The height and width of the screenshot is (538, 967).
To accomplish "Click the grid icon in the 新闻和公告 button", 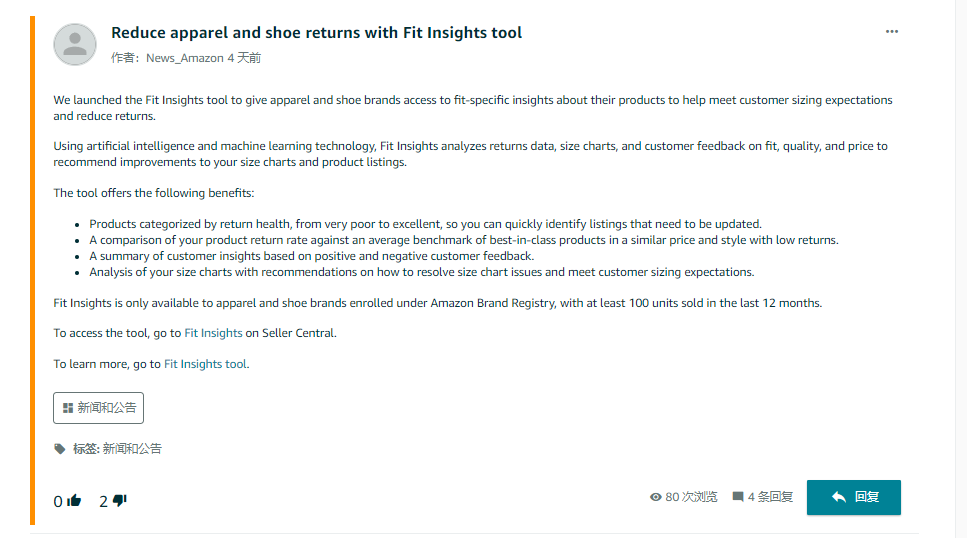I will point(68,408).
